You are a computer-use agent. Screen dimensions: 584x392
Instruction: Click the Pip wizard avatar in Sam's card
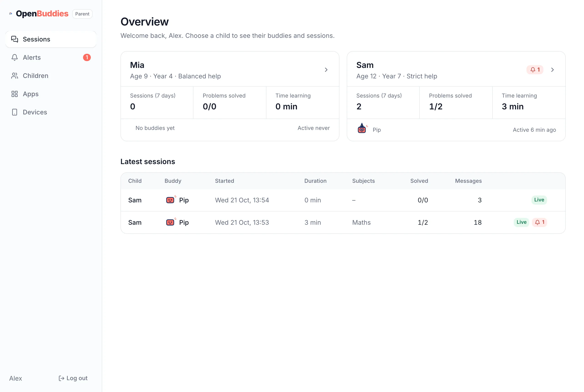tap(362, 129)
